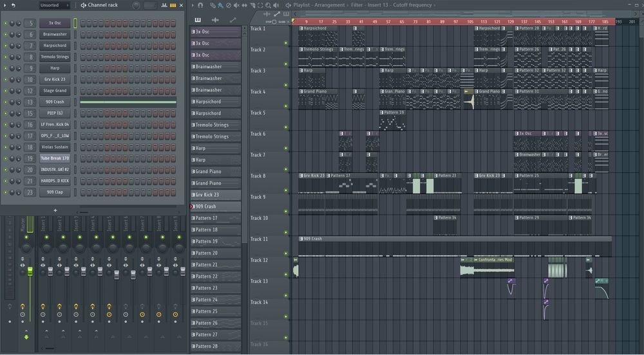Viewport: 644px width, 355px height.
Task: Toggle mute on Playlist Track 1
Action: click(x=286, y=42)
